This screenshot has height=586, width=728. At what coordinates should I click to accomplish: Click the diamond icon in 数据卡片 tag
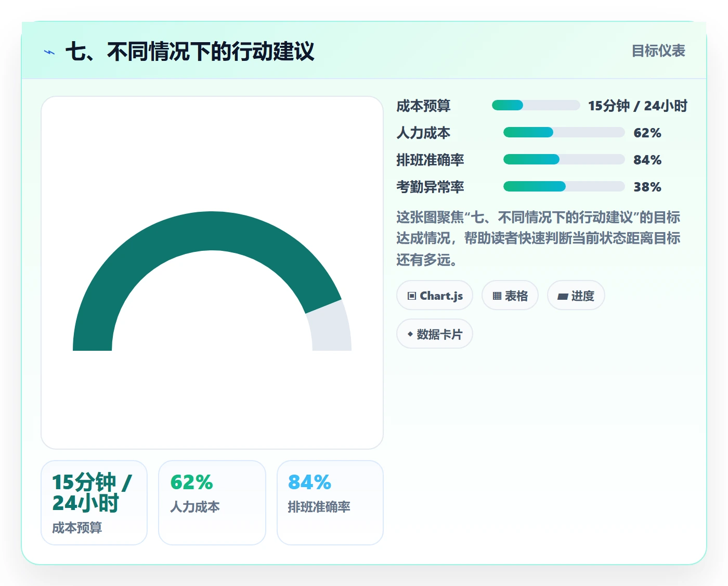pyautogui.click(x=410, y=334)
